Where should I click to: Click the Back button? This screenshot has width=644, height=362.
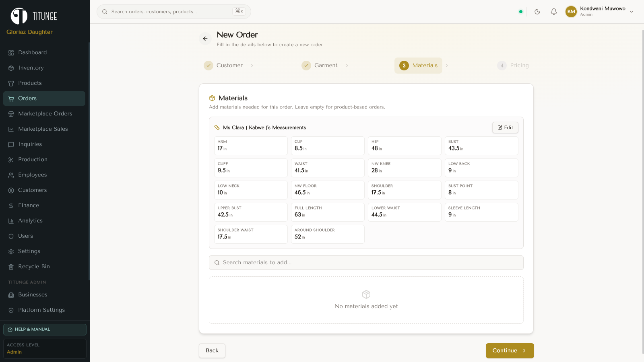[x=212, y=351]
